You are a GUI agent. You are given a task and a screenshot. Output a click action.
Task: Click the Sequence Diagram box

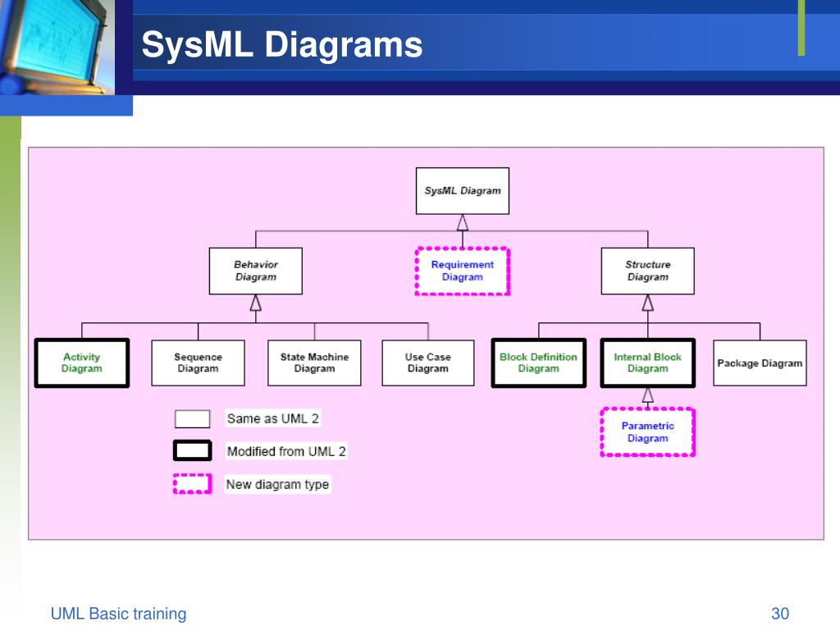click(199, 363)
